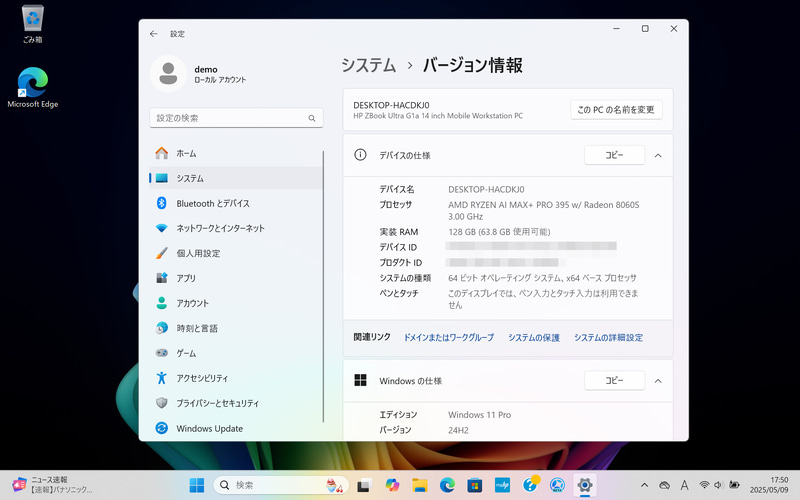Image resolution: width=800 pixels, height=500 pixels.
Task: Click the info icon beside デバイスの仕様
Action: [360, 155]
